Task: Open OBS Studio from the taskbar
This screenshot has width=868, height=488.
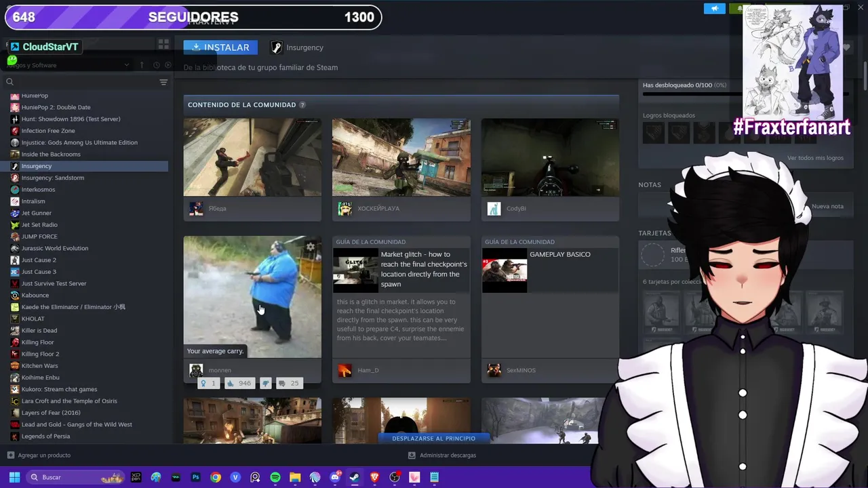Action: coord(394,477)
